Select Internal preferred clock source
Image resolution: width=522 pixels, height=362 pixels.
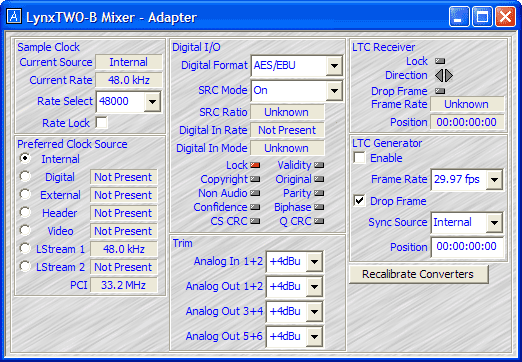coord(25,158)
